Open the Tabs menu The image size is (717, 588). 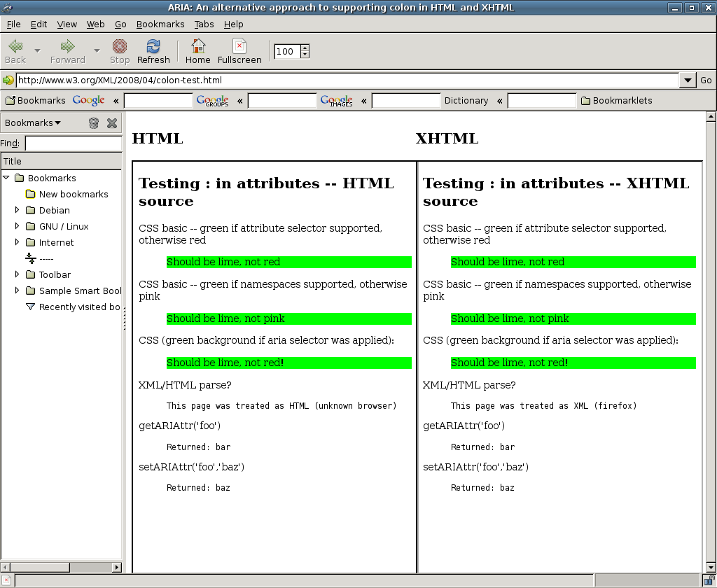click(204, 24)
